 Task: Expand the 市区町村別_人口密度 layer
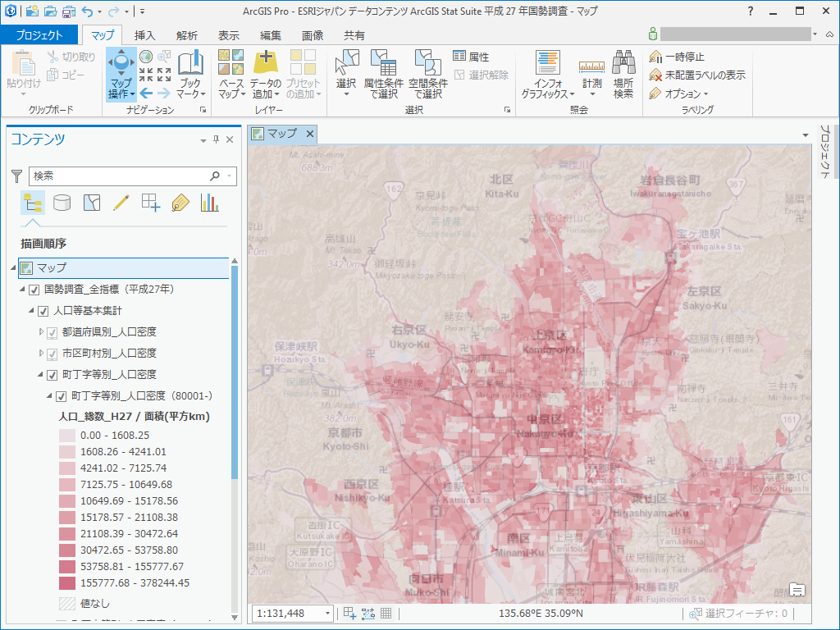click(42, 354)
